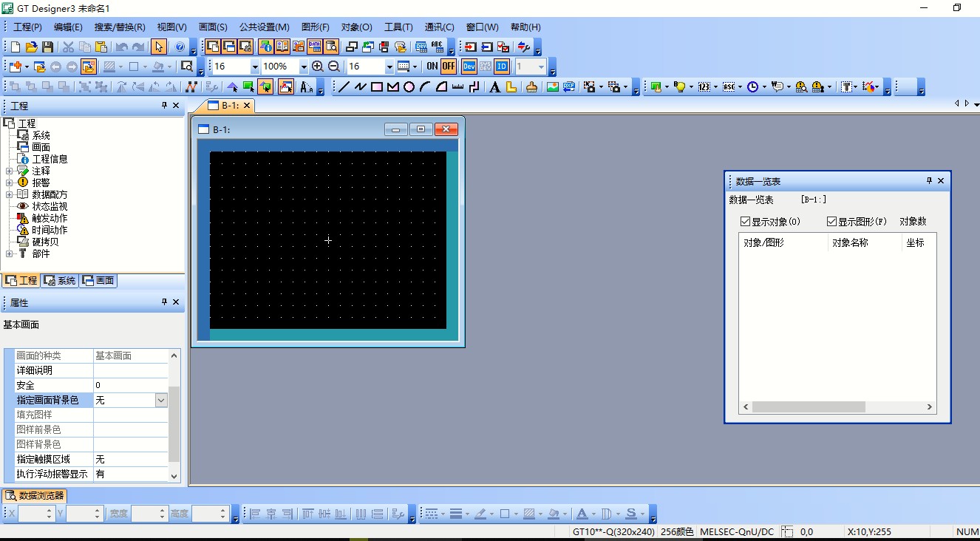Screen dimensions: 980x541
Task: Open the 100% zoom level dropdown
Action: coord(303,67)
